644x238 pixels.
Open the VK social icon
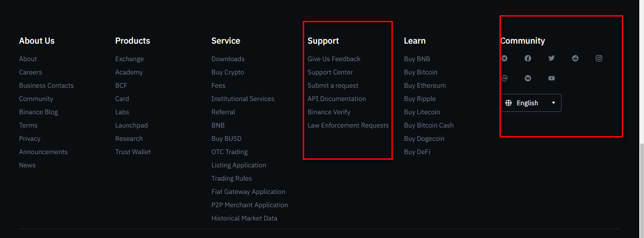(x=528, y=78)
